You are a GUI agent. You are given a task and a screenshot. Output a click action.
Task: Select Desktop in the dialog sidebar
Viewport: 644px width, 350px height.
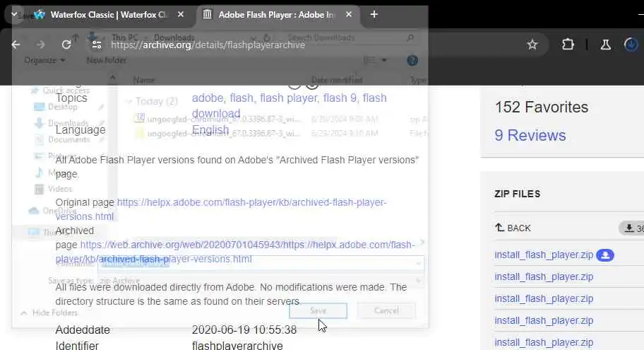[56, 107]
